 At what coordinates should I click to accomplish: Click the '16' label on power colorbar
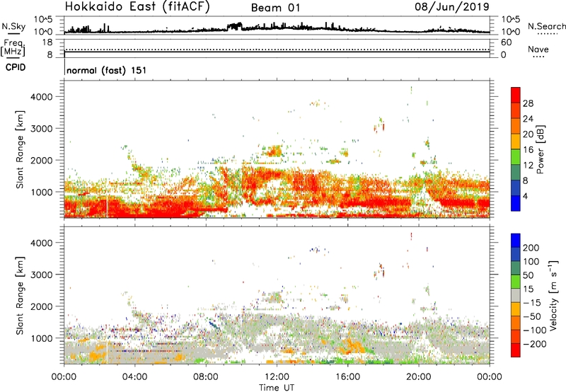528,150
